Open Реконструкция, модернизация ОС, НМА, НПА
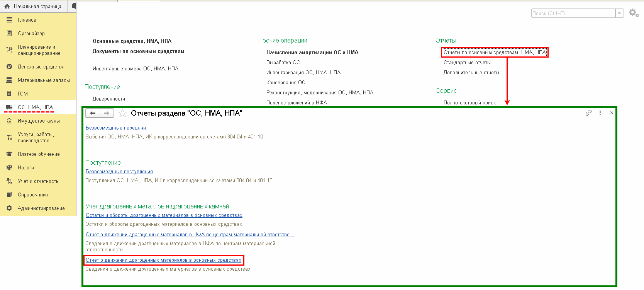644x290 pixels. click(320, 92)
